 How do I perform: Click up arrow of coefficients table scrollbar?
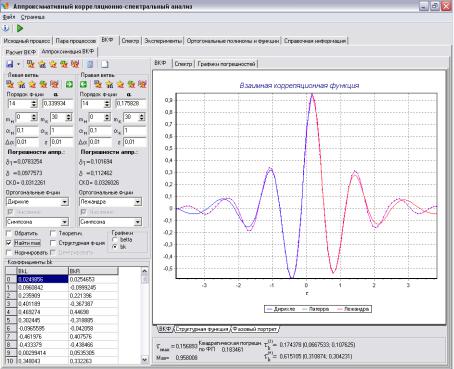point(145,271)
